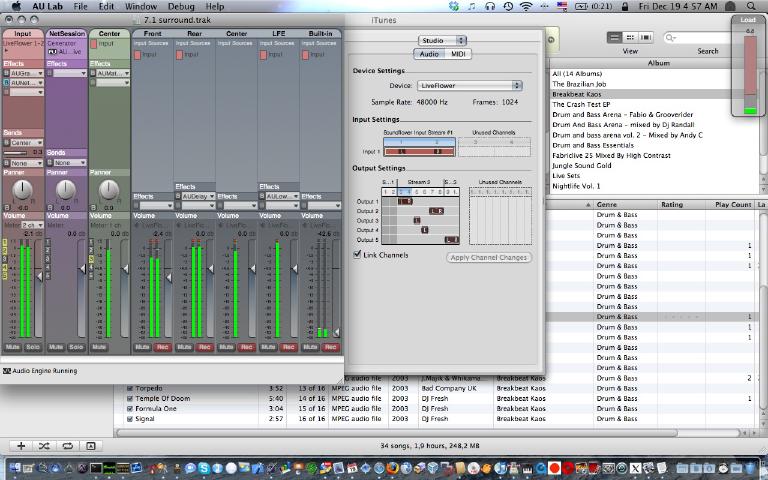This screenshot has height=480, width=768.
Task: Switch to the MIDI tab
Action: tap(458, 54)
